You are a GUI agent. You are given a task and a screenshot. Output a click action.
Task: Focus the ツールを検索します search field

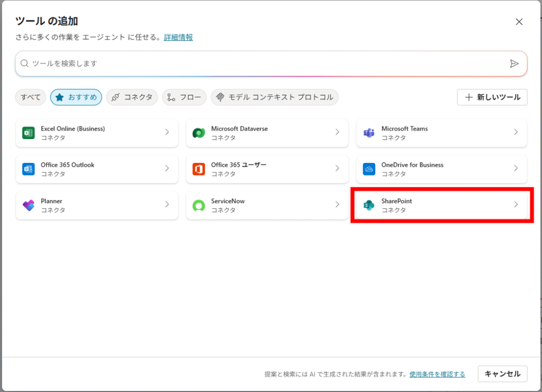[271, 63]
